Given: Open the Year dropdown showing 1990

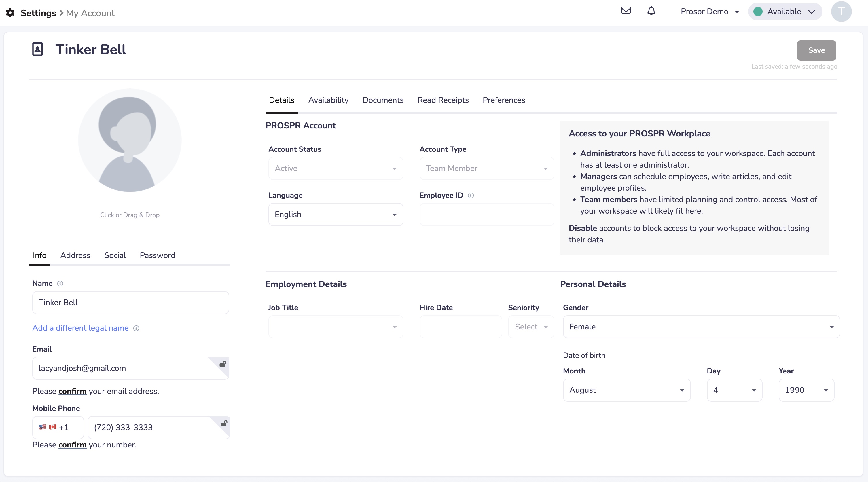Looking at the screenshot, I should click(x=806, y=390).
